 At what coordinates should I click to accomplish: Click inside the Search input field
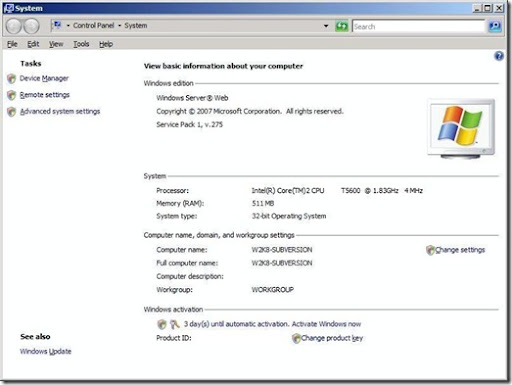coord(419,26)
